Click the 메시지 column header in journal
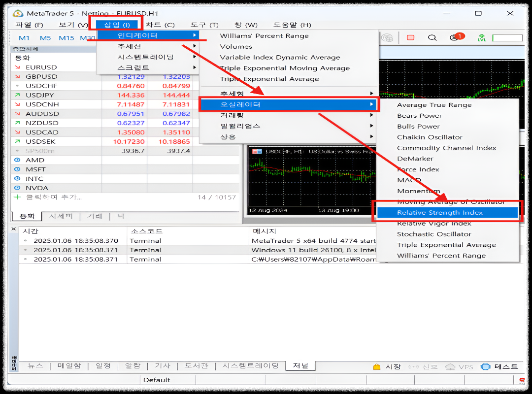This screenshot has width=532, height=394. (x=265, y=231)
